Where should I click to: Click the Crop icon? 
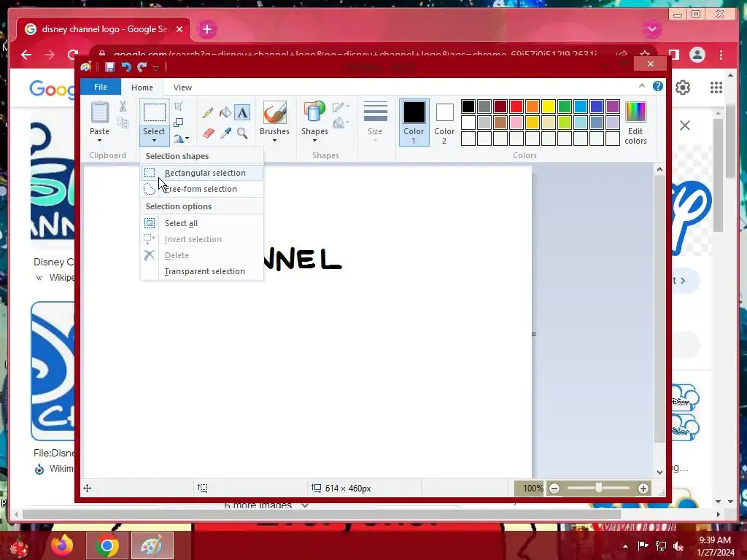(x=178, y=106)
